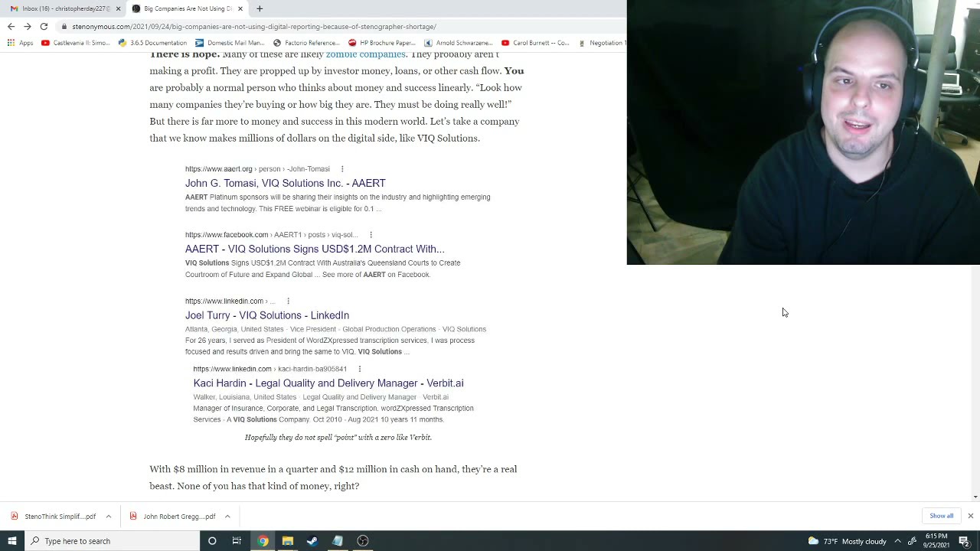Open Kaci Hardin Verbit.ai result

pos(328,383)
